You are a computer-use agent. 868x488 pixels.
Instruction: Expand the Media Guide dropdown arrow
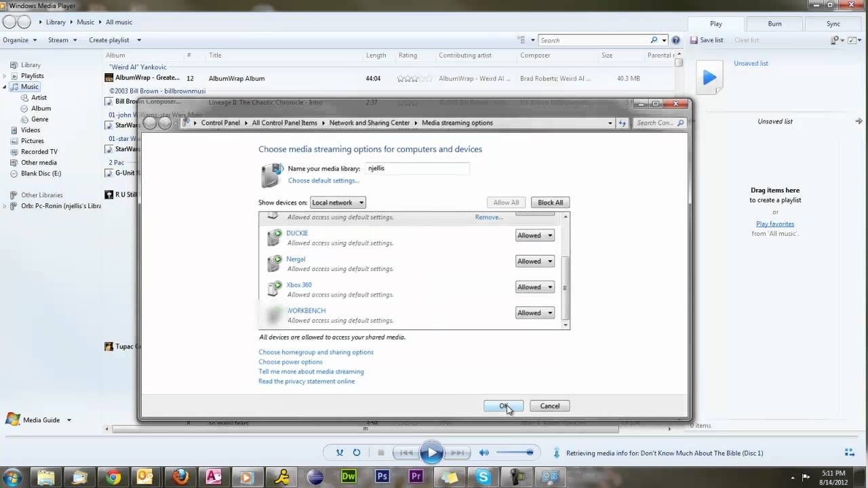[68, 420]
